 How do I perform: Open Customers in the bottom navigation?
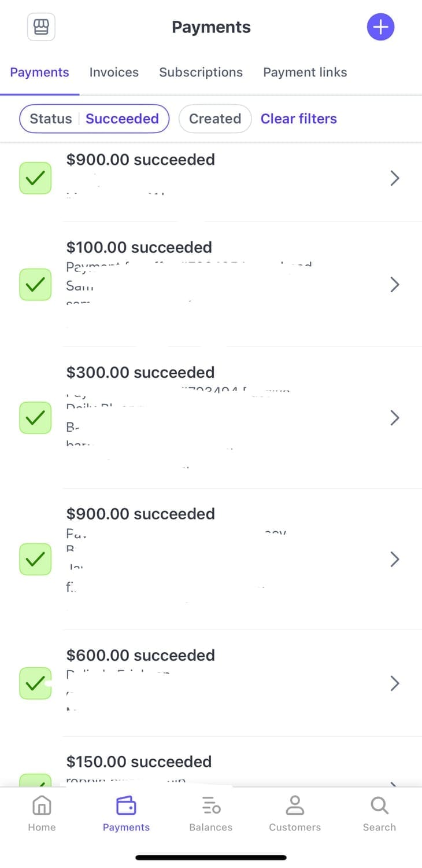point(295,814)
